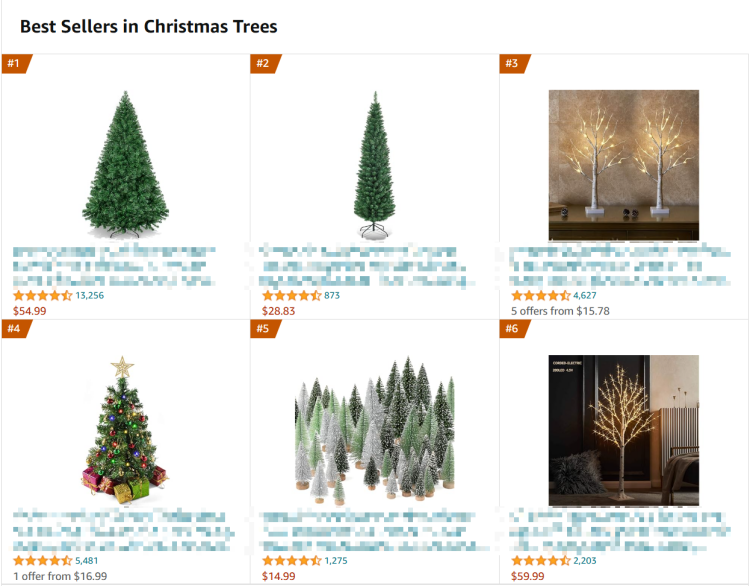Click the star rating next to 2,203 reviews

(x=541, y=561)
